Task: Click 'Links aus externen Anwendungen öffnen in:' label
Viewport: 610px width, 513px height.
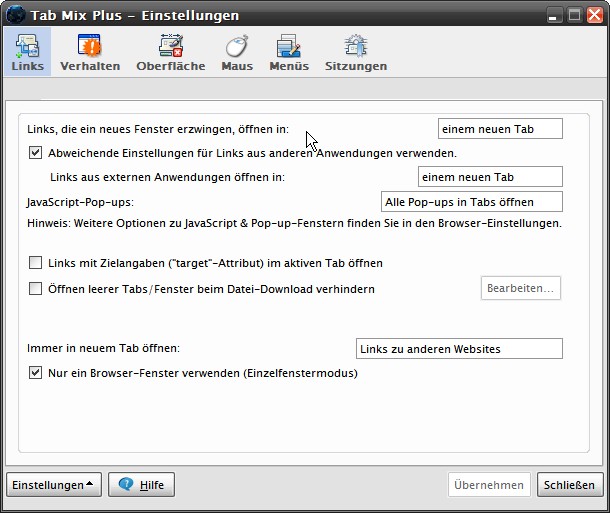Action: 168,177
